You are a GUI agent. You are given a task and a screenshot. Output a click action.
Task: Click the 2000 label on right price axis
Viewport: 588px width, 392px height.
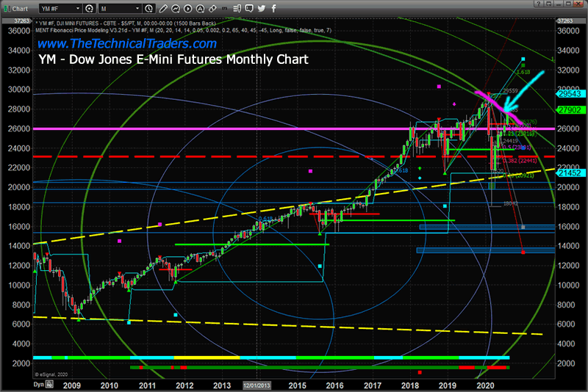coord(566,363)
